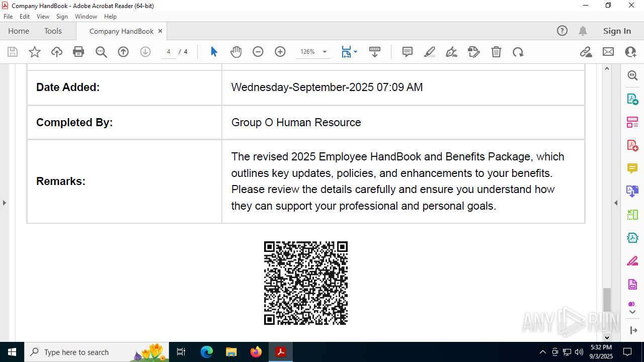Image resolution: width=644 pixels, height=362 pixels.
Task: Click the edit stamp tool icon
Action: point(474,52)
